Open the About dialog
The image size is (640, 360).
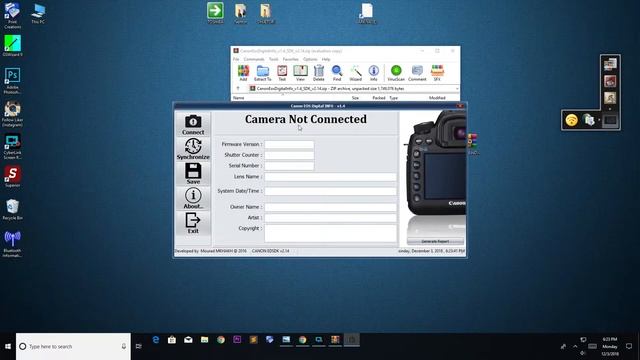click(193, 198)
